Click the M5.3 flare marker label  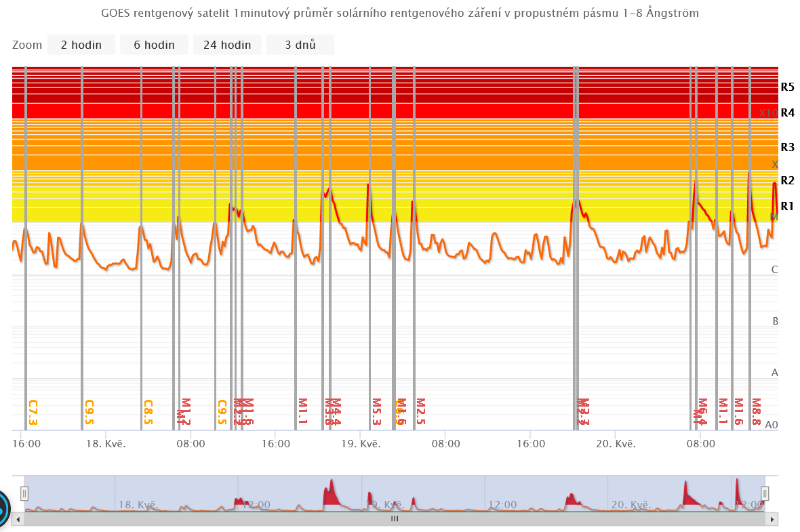(x=376, y=413)
